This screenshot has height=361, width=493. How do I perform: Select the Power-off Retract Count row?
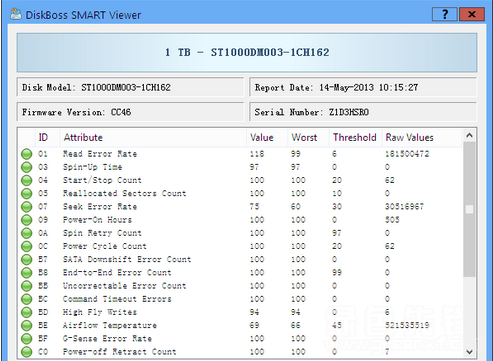tap(241, 352)
